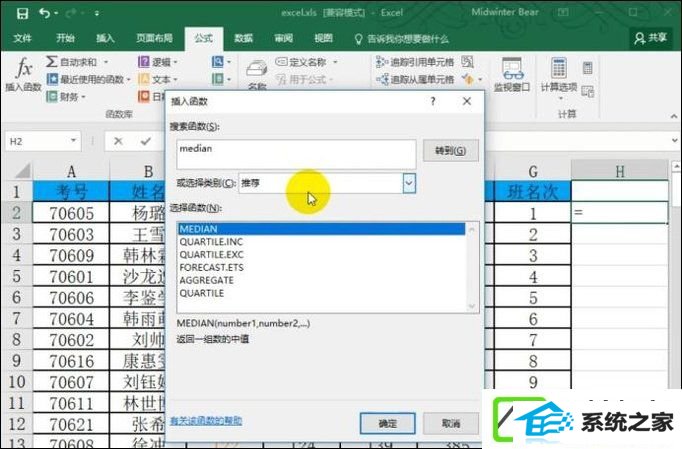This screenshot has width=682, height=449.
Task: Expand the formula bar
Action: pos(675,141)
